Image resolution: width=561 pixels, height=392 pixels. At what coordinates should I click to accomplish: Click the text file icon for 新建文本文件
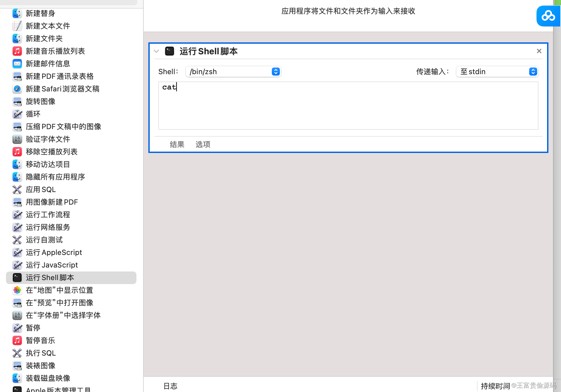[x=17, y=26]
